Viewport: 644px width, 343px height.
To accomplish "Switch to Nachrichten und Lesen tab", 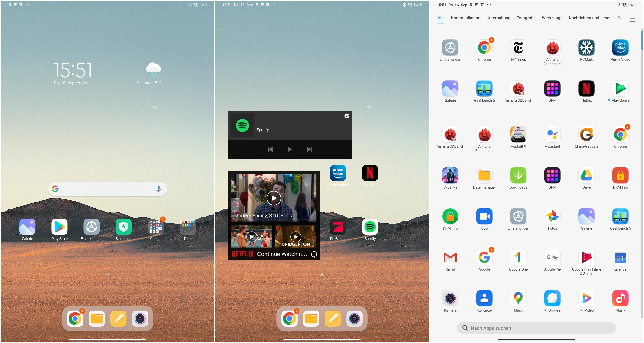I will point(590,18).
